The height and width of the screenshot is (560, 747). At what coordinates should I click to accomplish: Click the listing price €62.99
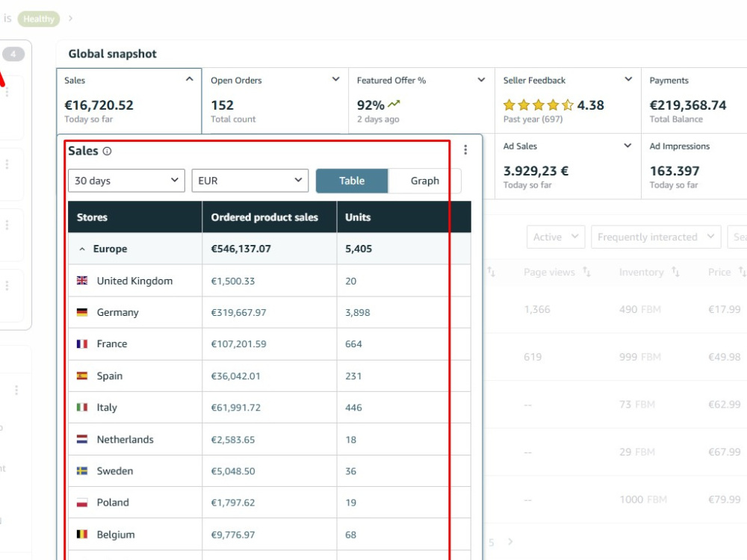[x=724, y=404]
